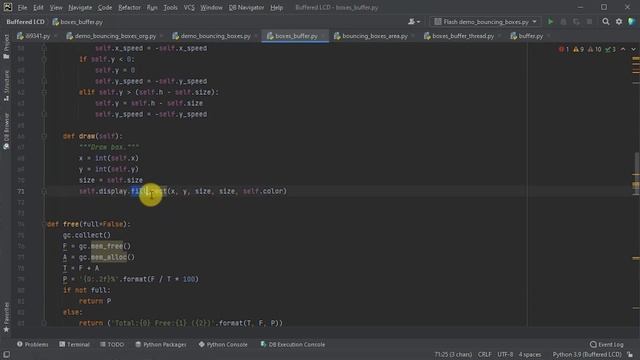The width and height of the screenshot is (640, 360).
Task: Switch to buffer.py tab
Action: click(528, 36)
